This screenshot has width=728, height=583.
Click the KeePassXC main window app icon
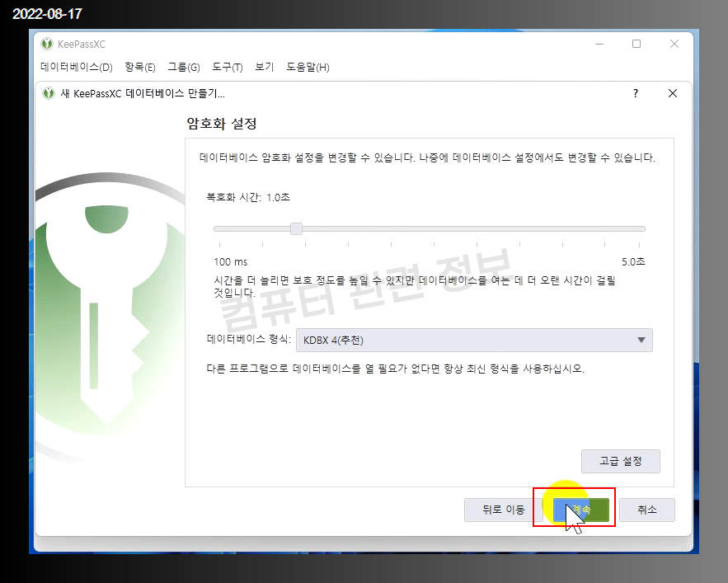(x=47, y=45)
